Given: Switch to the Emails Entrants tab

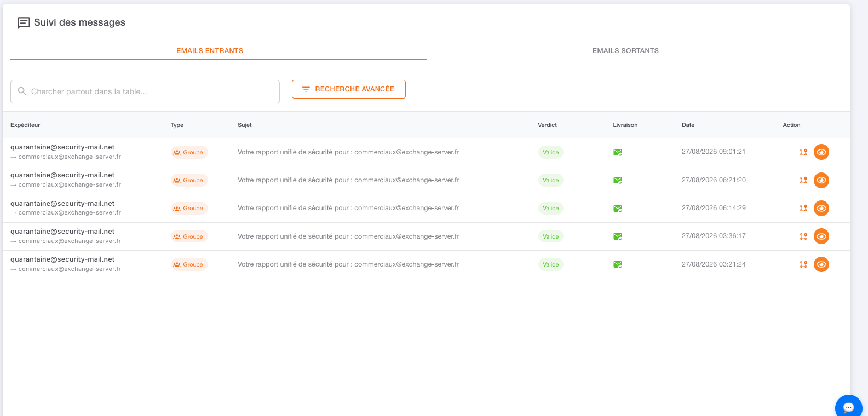Looking at the screenshot, I should click(219, 50).
